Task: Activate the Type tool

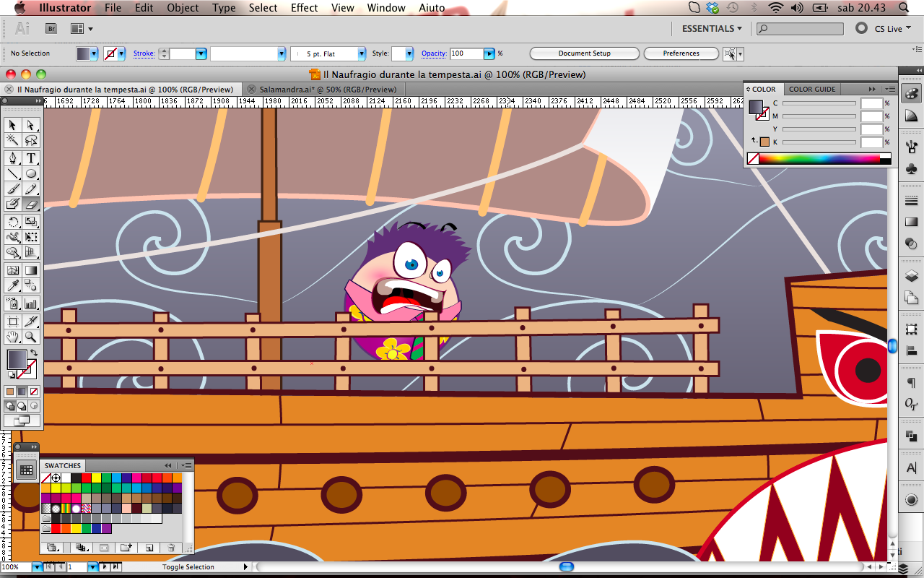Action: pos(31,158)
